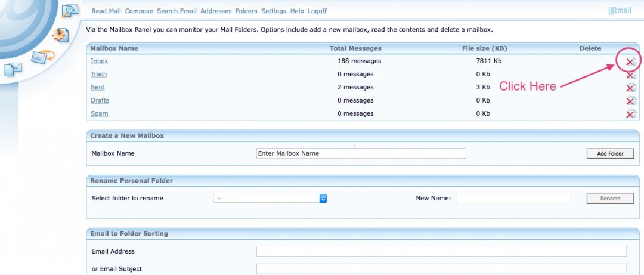Click the Create a New Mailbox section header

pos(127,135)
